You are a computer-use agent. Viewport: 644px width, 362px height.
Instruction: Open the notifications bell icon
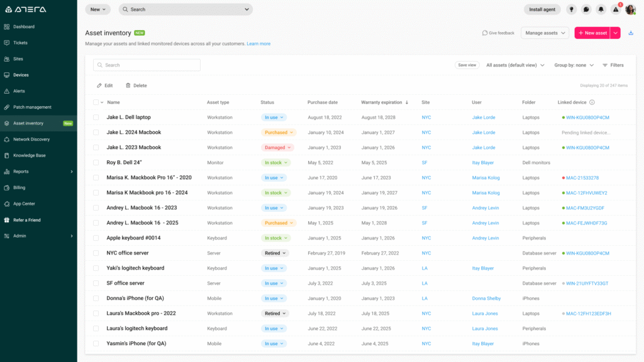pyautogui.click(x=602, y=9)
